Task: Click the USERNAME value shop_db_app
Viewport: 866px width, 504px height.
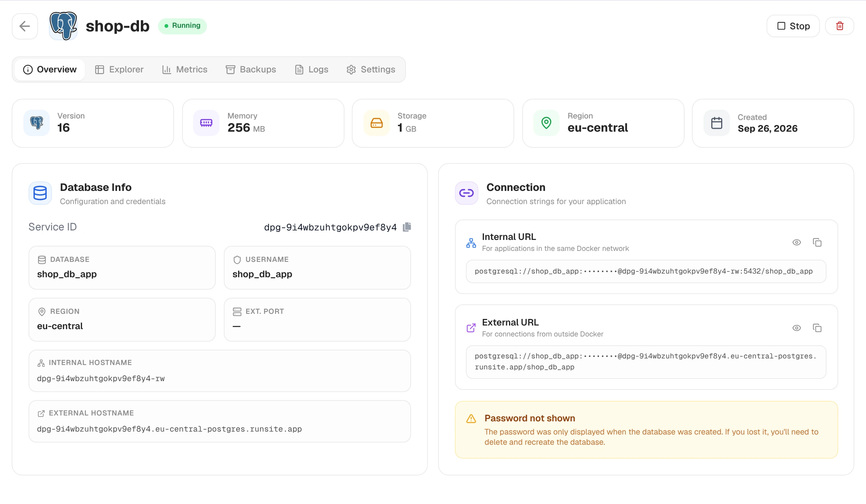Action: [262, 274]
